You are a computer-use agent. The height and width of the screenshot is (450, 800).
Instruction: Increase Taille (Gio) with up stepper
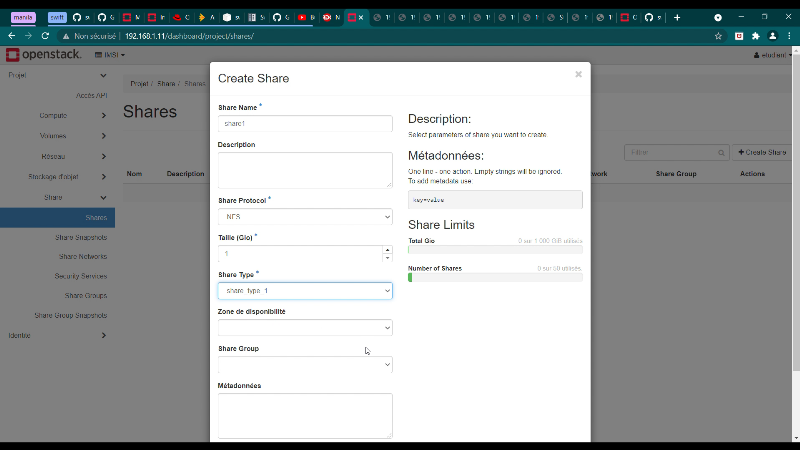click(x=387, y=249)
